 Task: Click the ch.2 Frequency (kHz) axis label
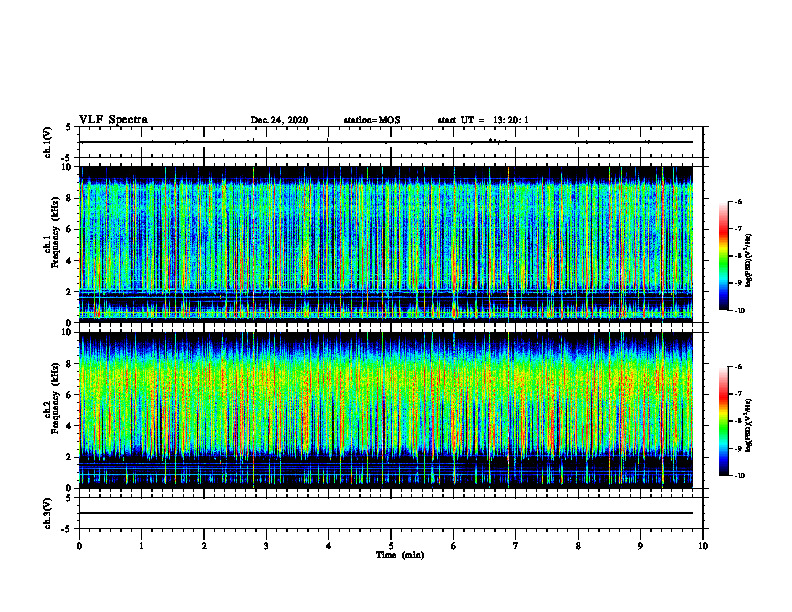pyautogui.click(x=55, y=398)
